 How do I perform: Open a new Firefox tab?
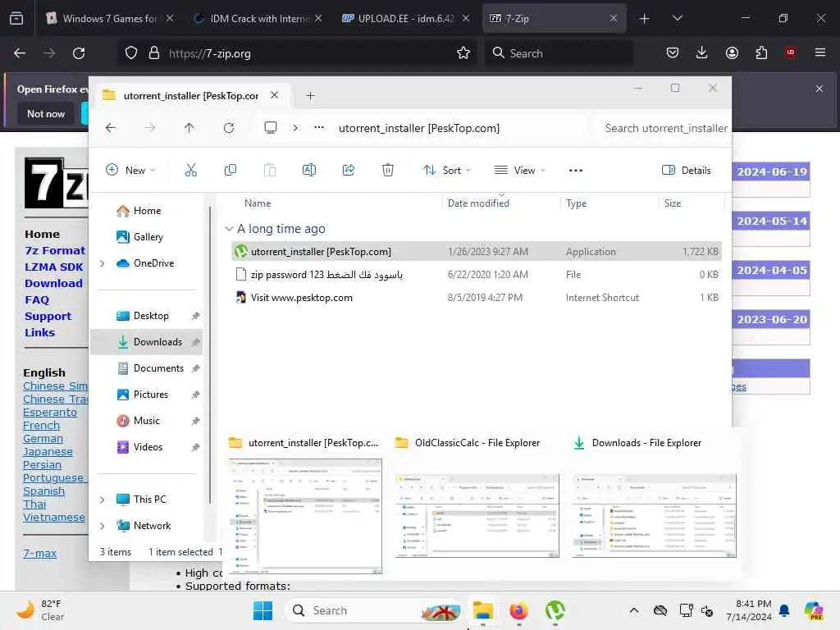click(x=645, y=18)
